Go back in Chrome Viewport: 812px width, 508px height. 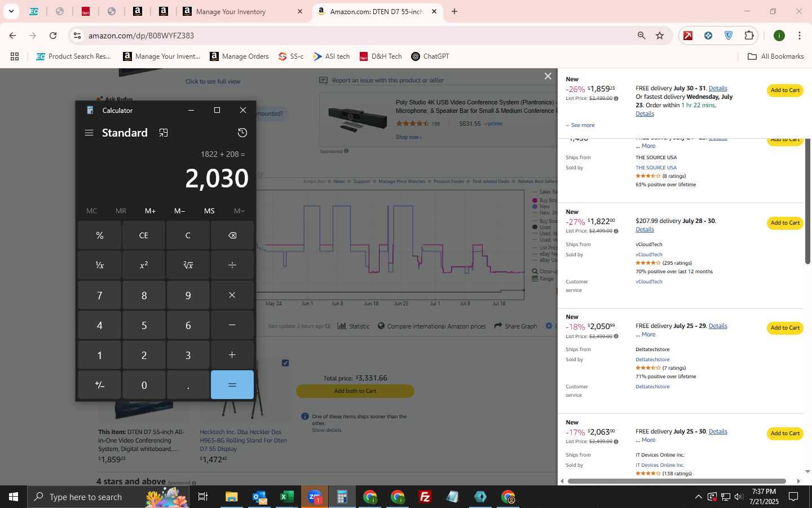pyautogui.click(x=12, y=36)
